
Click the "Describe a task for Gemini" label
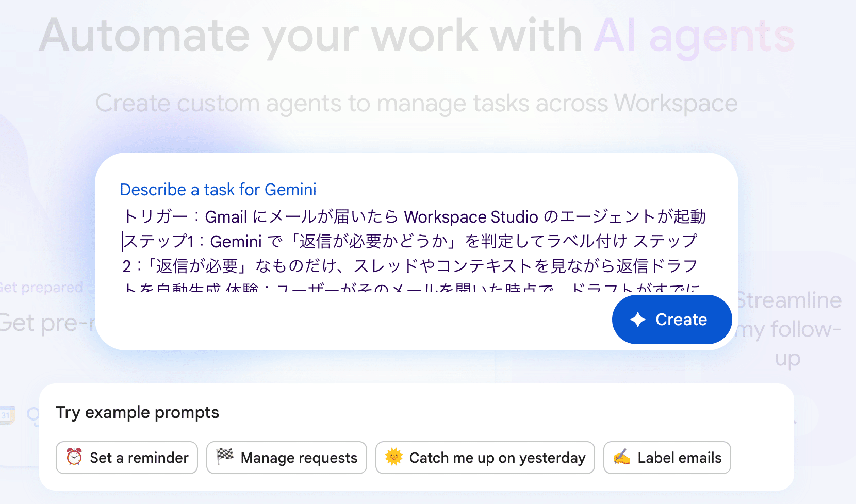218,190
